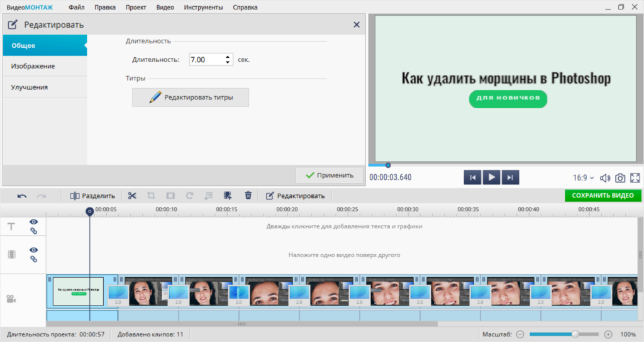This screenshot has width=644, height=342.
Task: Play the video preview
Action: point(491,177)
